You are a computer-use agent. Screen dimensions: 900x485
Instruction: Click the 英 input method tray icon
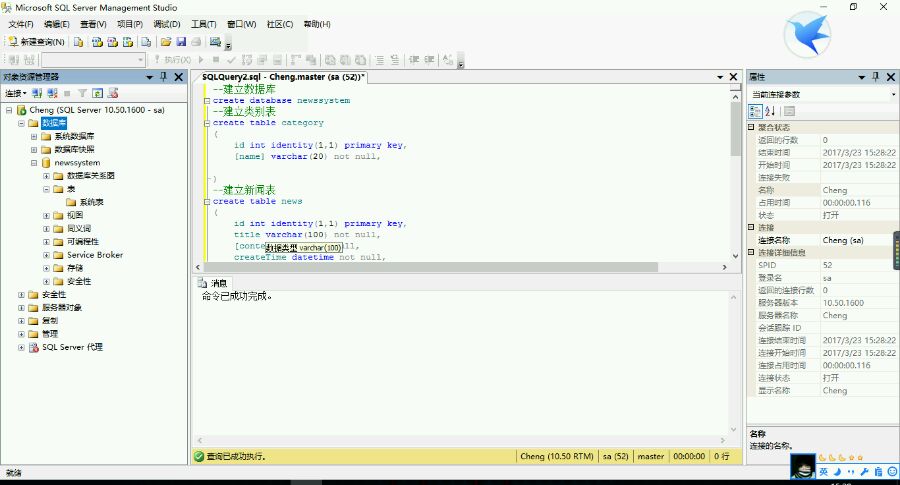[x=824, y=472]
